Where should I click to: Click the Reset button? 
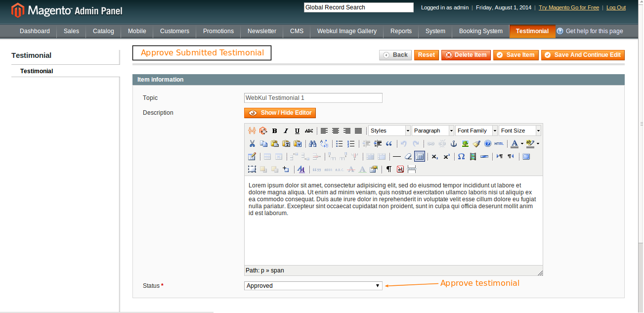coord(427,55)
